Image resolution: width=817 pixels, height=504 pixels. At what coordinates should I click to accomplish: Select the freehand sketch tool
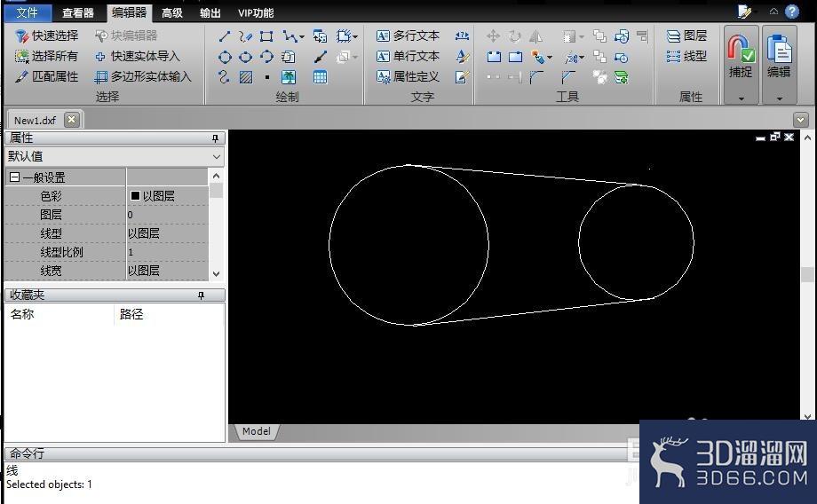point(245,35)
